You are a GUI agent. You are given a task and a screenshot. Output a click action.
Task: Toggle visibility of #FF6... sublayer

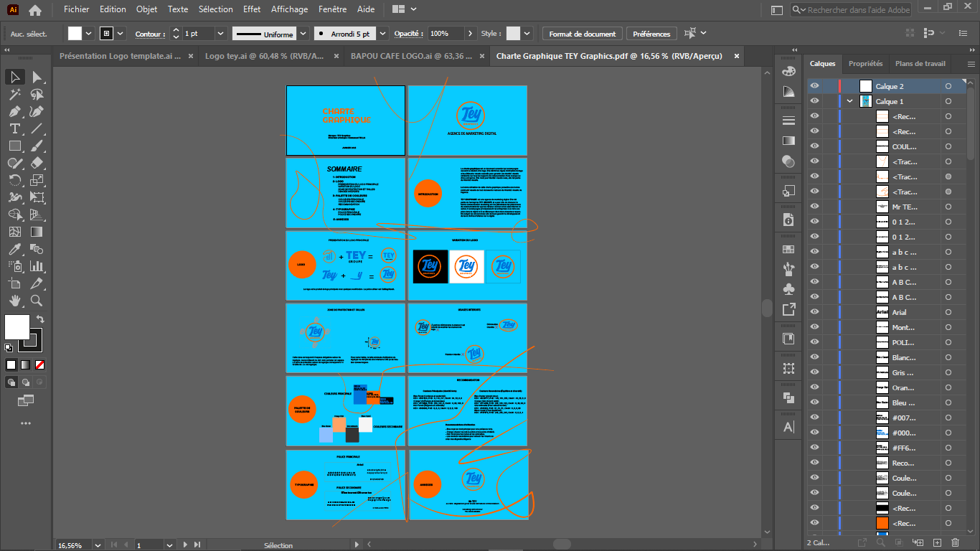pyautogui.click(x=814, y=448)
